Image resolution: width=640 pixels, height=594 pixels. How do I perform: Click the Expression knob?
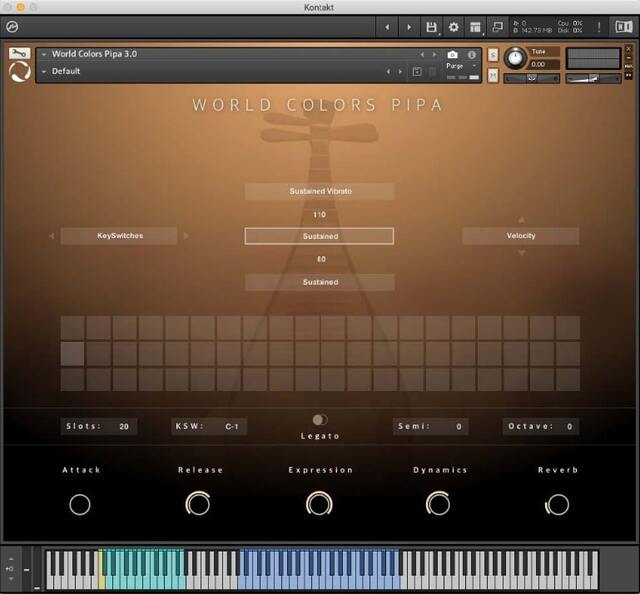click(x=319, y=504)
